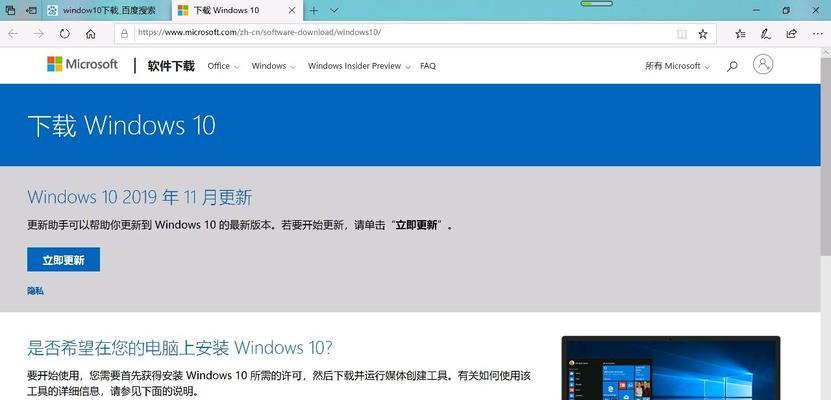Click the 立即更新 button
This screenshot has height=400, width=831.
click(x=64, y=260)
